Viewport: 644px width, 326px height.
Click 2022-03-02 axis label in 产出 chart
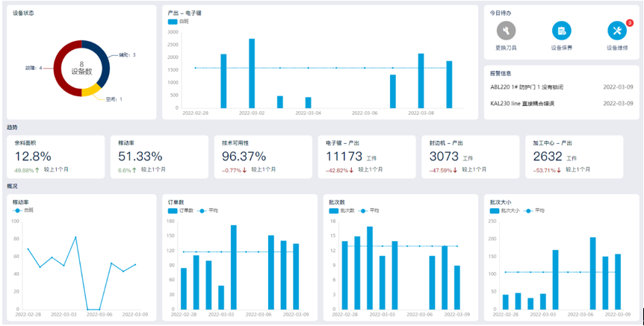coord(252,113)
